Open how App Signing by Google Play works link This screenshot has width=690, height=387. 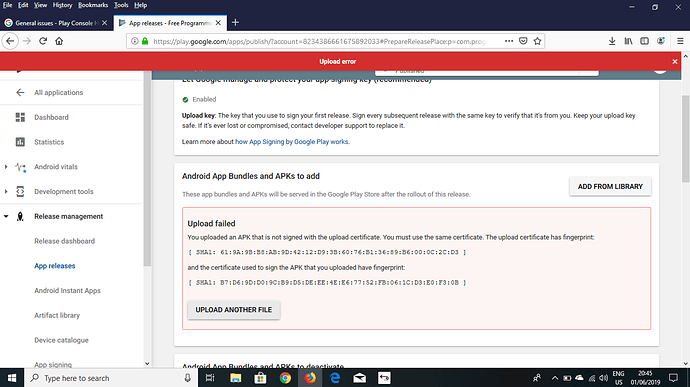pyautogui.click(x=292, y=142)
